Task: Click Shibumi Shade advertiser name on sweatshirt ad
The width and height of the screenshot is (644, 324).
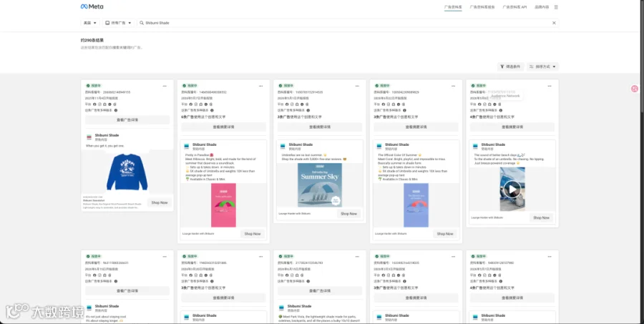Action: click(x=107, y=135)
